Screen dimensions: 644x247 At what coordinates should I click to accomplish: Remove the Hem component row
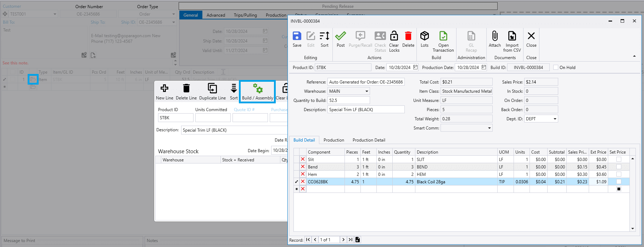point(303,174)
